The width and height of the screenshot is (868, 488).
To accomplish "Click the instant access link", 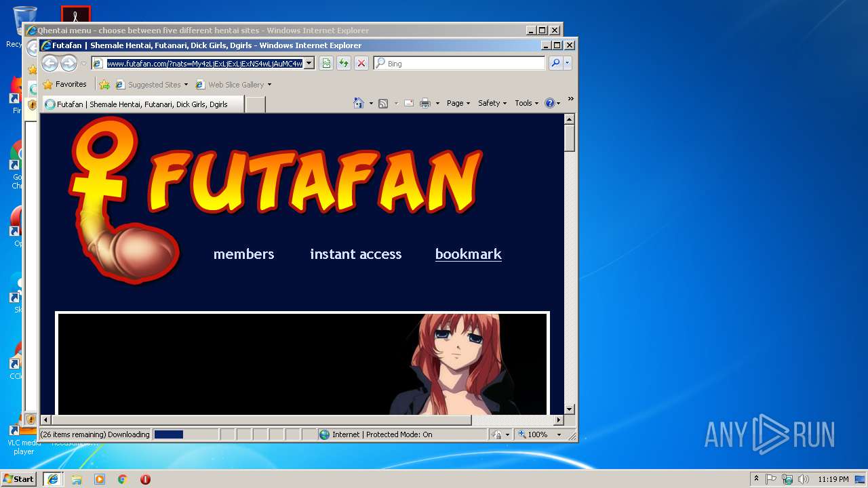I will click(x=355, y=254).
